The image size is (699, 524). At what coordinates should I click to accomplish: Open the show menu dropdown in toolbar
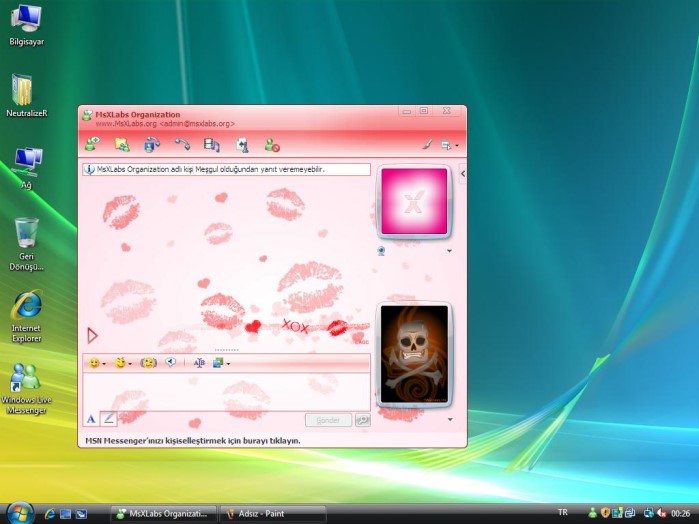pyautogui.click(x=449, y=145)
